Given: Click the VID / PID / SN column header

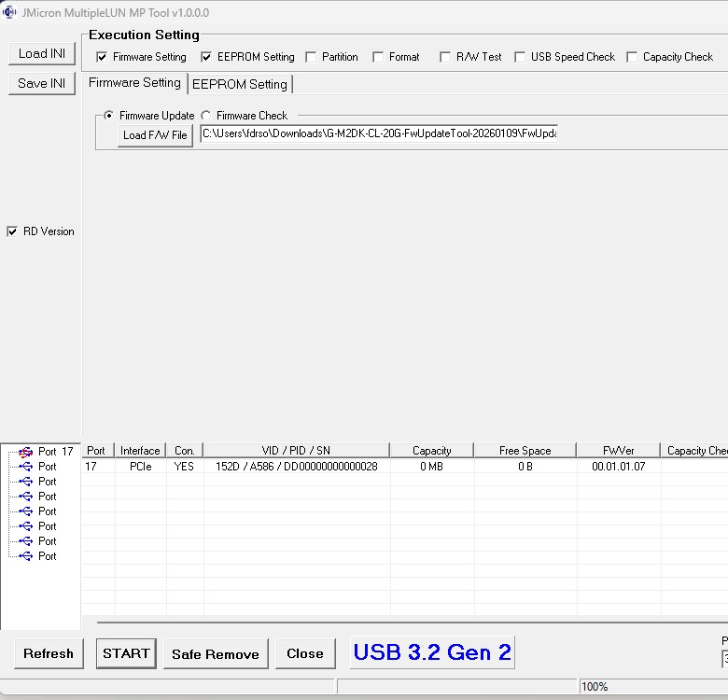Looking at the screenshot, I should pyautogui.click(x=296, y=451).
